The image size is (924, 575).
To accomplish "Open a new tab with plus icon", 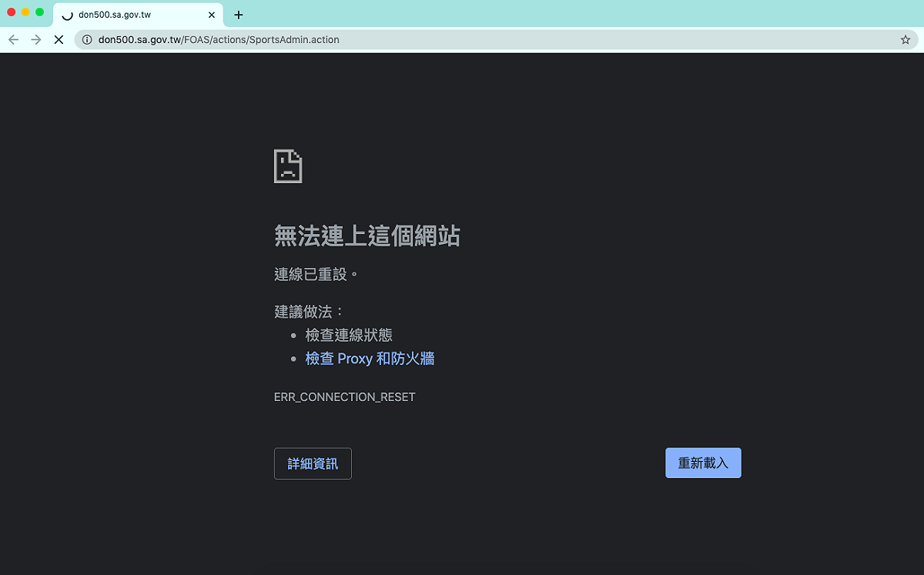I will point(239,15).
